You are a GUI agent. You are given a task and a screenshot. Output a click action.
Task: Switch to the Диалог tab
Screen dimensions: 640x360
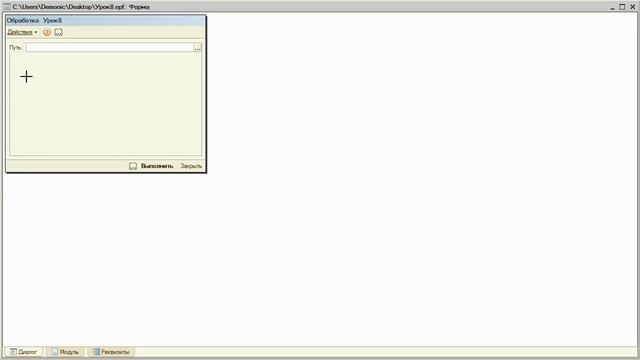23,351
